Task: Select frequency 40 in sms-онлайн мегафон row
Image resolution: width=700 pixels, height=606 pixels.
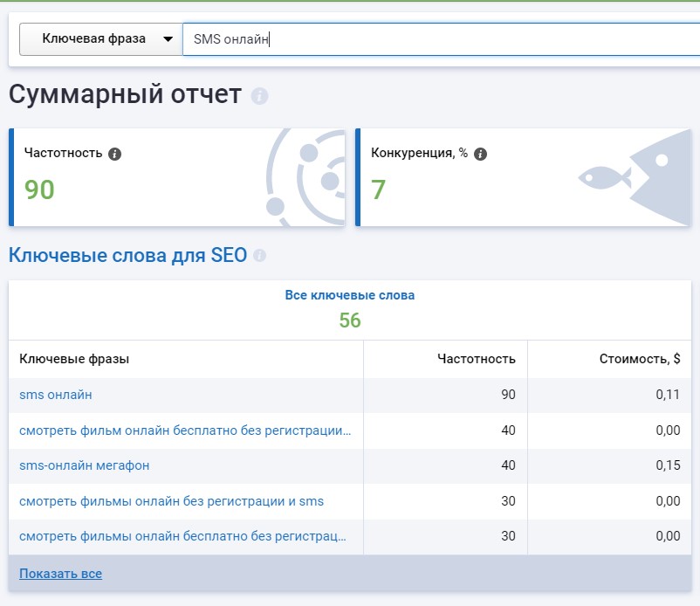Action: click(508, 465)
